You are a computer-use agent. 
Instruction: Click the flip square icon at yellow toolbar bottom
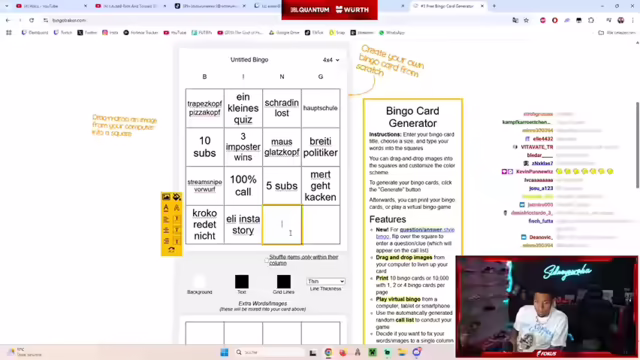(x=171, y=250)
